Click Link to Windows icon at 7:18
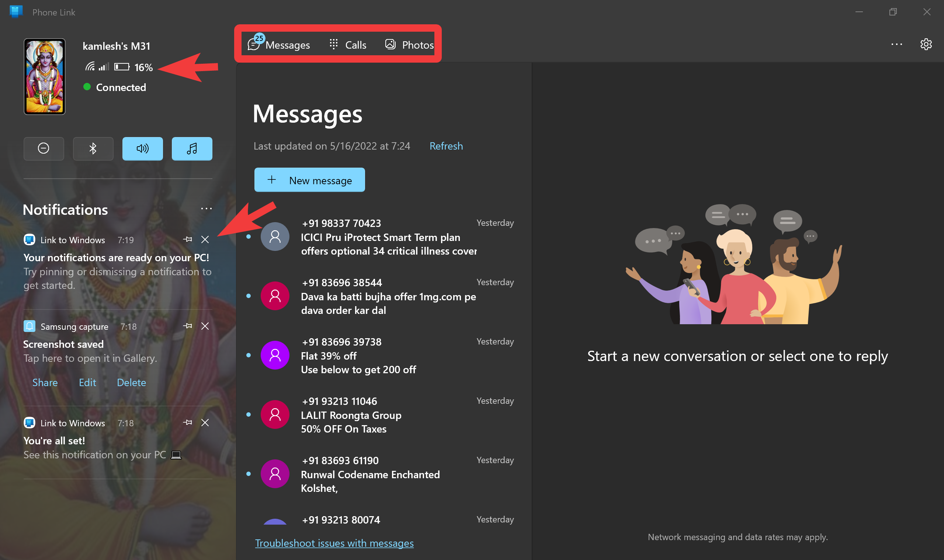The height and width of the screenshot is (560, 944). click(29, 423)
